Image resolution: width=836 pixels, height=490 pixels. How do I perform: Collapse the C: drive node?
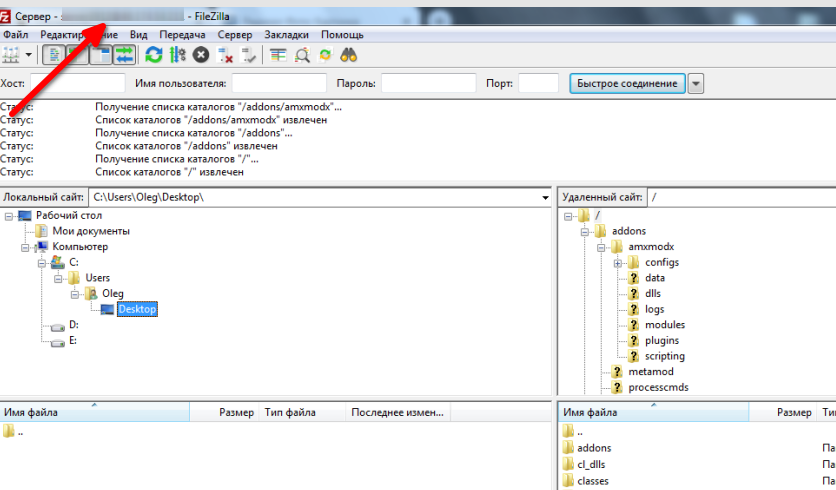[42, 263]
